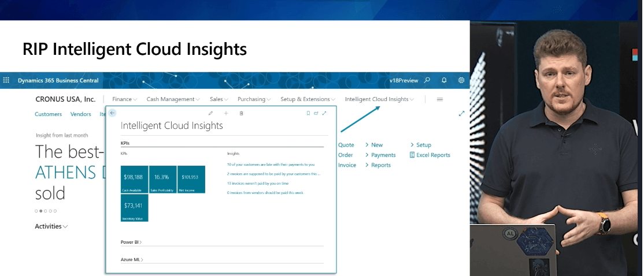Viewport: 644px width, 276px height.
Task: Expand the Azure ML section
Action: (131, 260)
